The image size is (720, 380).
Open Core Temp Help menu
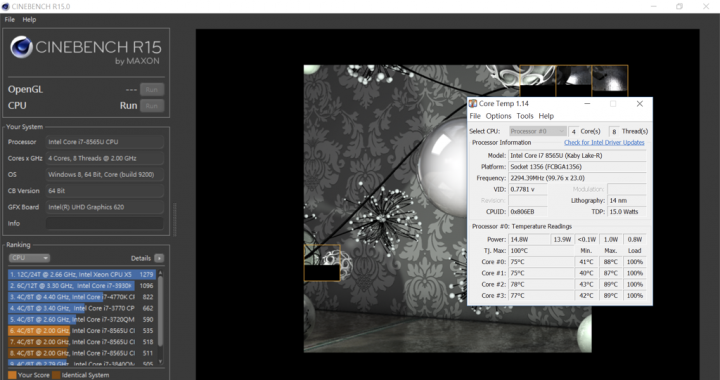click(546, 116)
